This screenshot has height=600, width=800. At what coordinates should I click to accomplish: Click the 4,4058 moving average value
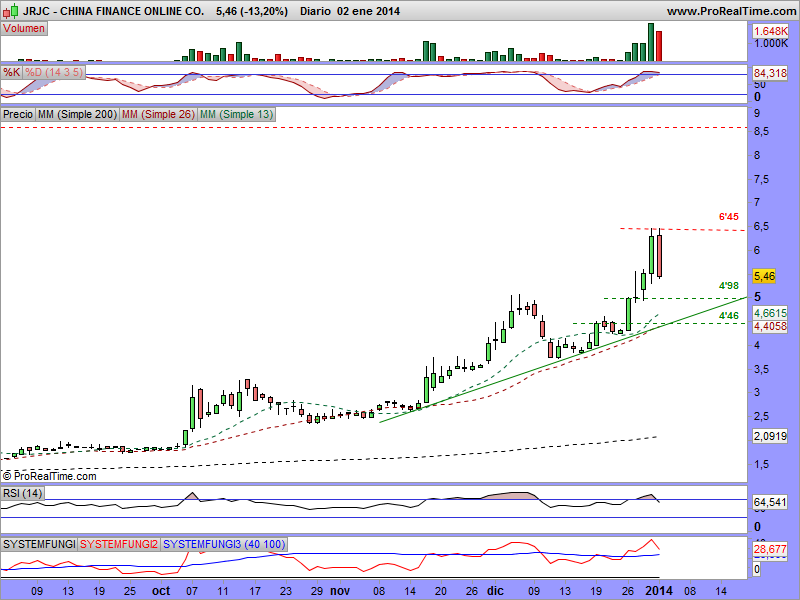point(770,326)
